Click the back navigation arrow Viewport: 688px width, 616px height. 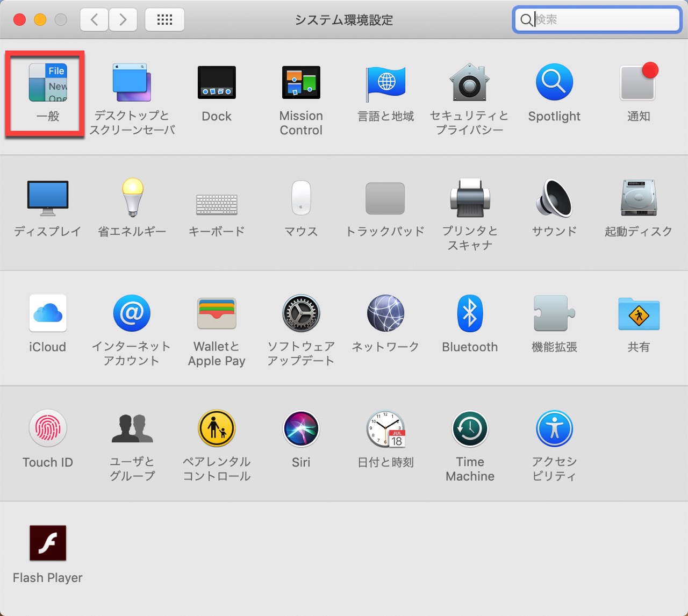pyautogui.click(x=94, y=20)
